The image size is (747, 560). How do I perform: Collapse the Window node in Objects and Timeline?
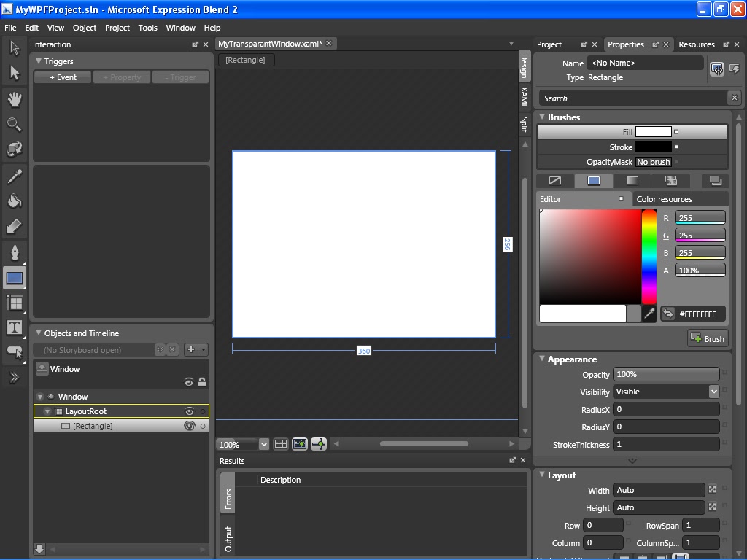[39, 396]
